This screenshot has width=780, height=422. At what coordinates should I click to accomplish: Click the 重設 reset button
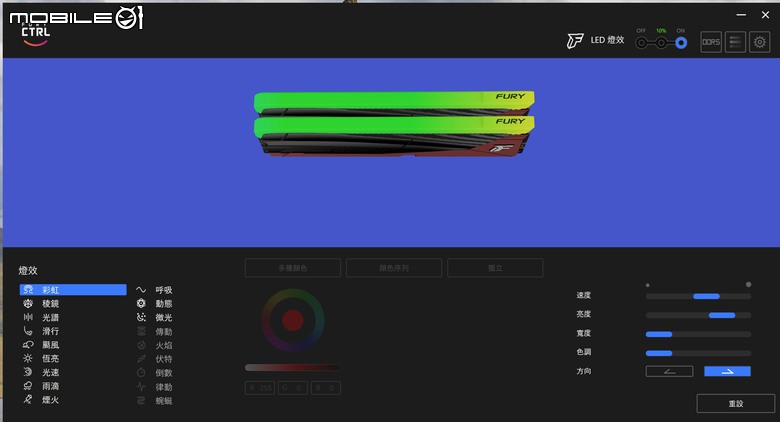coord(736,404)
